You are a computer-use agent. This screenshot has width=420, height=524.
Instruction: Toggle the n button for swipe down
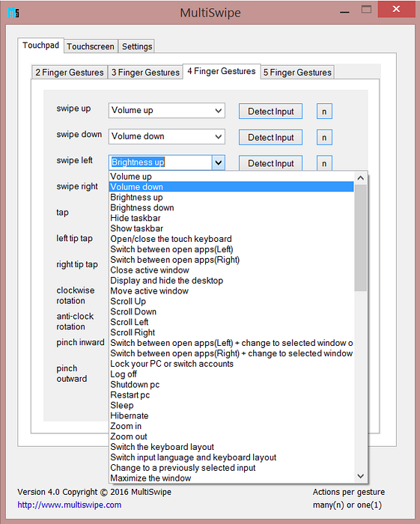click(324, 137)
